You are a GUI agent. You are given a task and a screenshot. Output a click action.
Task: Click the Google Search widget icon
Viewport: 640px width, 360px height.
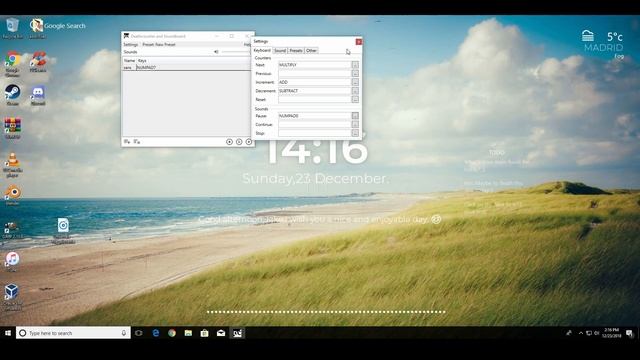click(36, 26)
